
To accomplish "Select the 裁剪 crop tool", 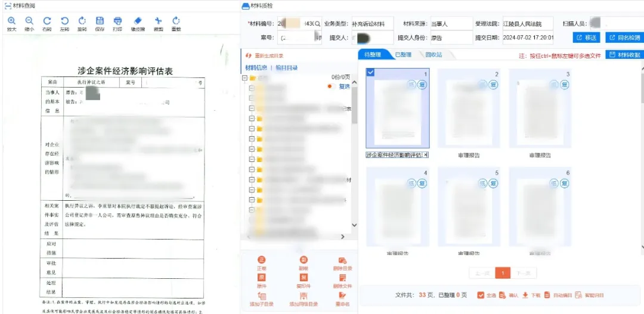I will 158,21.
